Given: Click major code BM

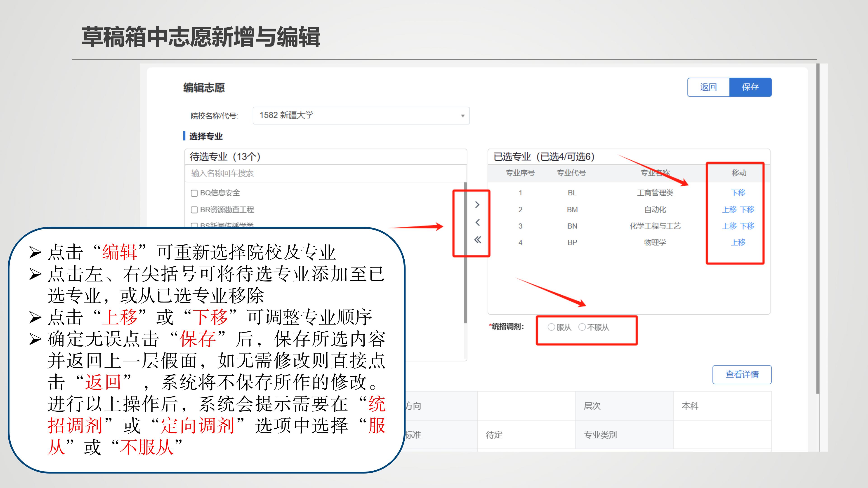Looking at the screenshot, I should (572, 210).
